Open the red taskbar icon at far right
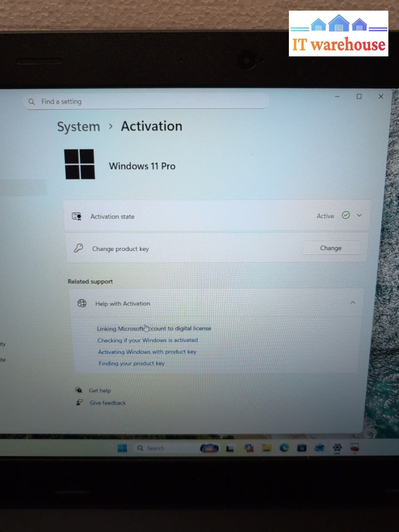This screenshot has width=399, height=532. 354,448
